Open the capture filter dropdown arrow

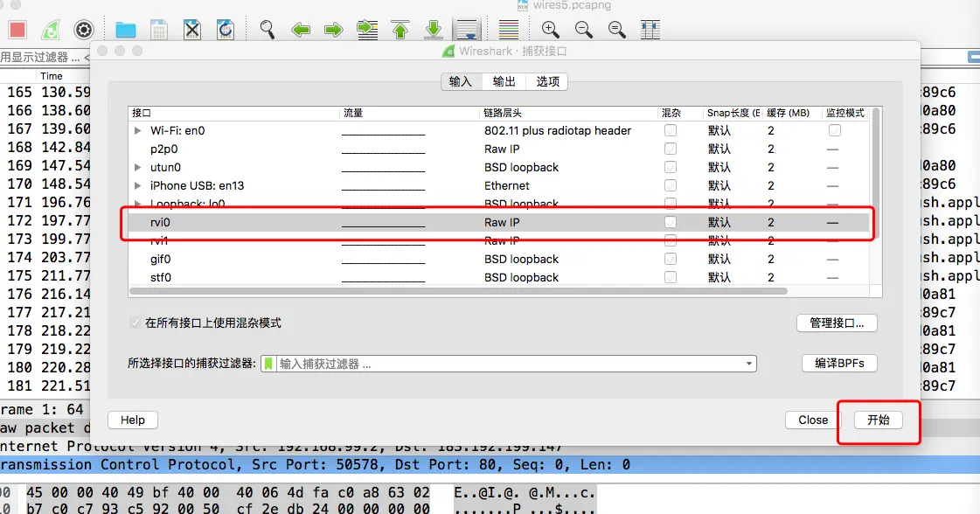coord(748,364)
